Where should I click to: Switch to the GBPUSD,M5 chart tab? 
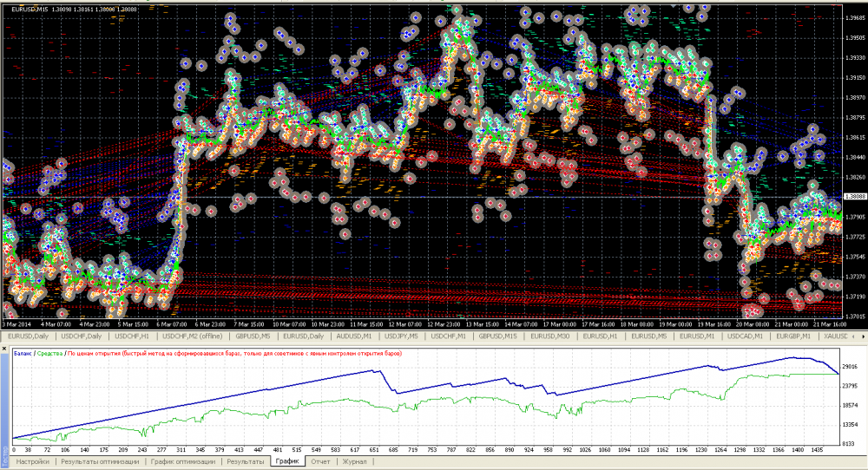tap(253, 336)
